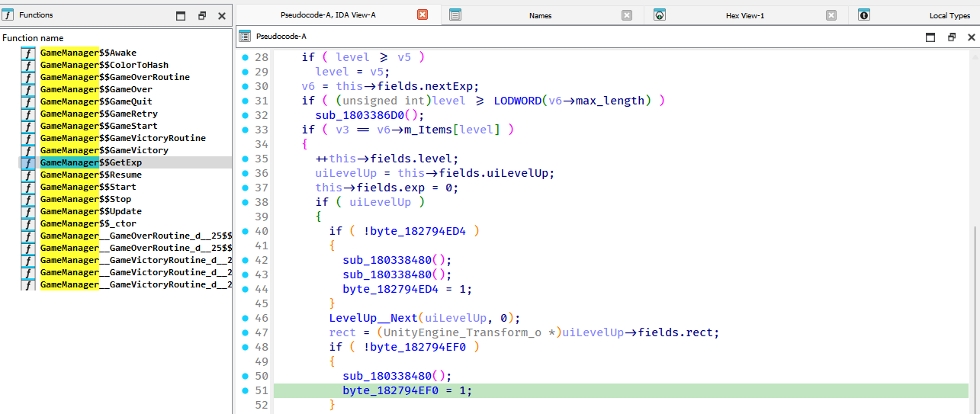
Task: Close the Pseudocode-A, IDA View-A tab
Action: click(x=423, y=14)
